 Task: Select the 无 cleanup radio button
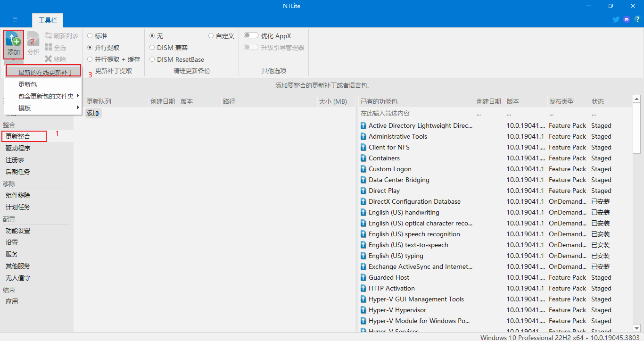point(152,36)
